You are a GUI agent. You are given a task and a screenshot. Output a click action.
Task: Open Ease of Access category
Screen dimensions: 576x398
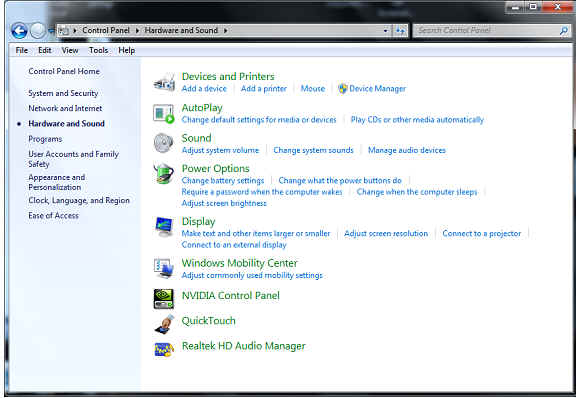coord(53,216)
